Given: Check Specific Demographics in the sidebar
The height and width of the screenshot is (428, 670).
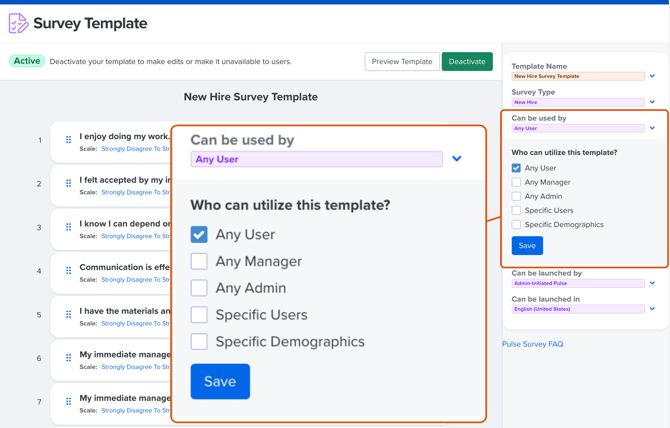Looking at the screenshot, I should pos(516,224).
